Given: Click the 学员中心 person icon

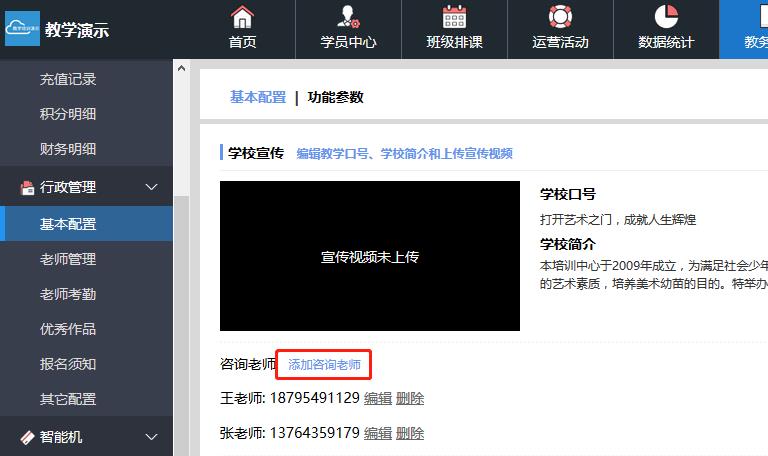Looking at the screenshot, I should tap(348, 17).
